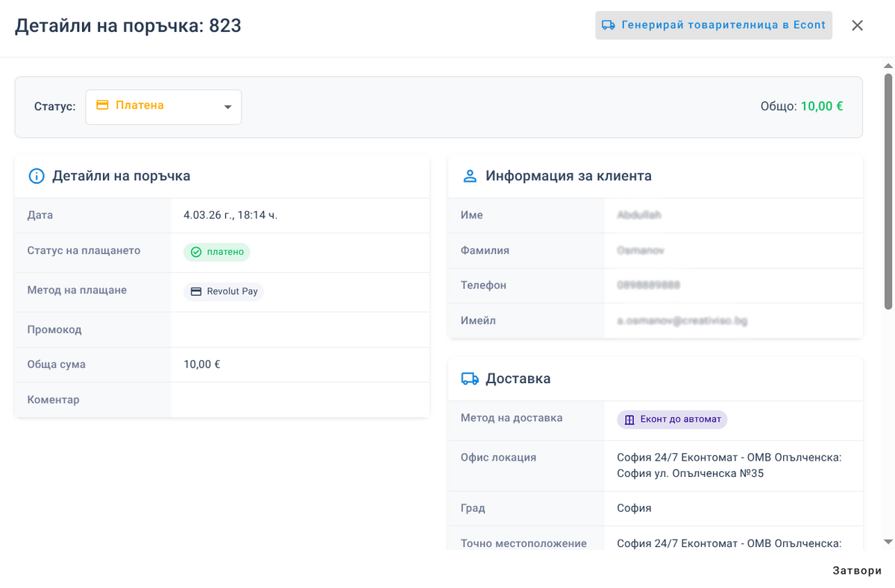The width and height of the screenshot is (895, 588).
Task: Open the Статус dropdown arrow
Action: coord(228,107)
